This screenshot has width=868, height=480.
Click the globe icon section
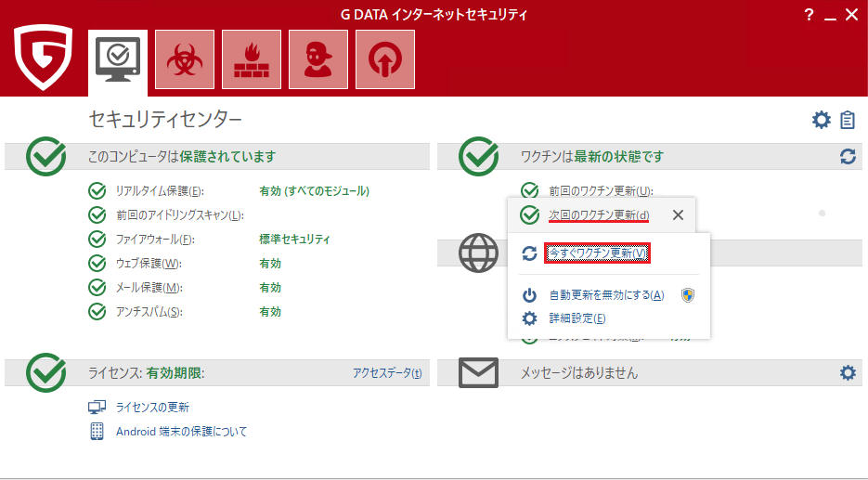(x=479, y=253)
